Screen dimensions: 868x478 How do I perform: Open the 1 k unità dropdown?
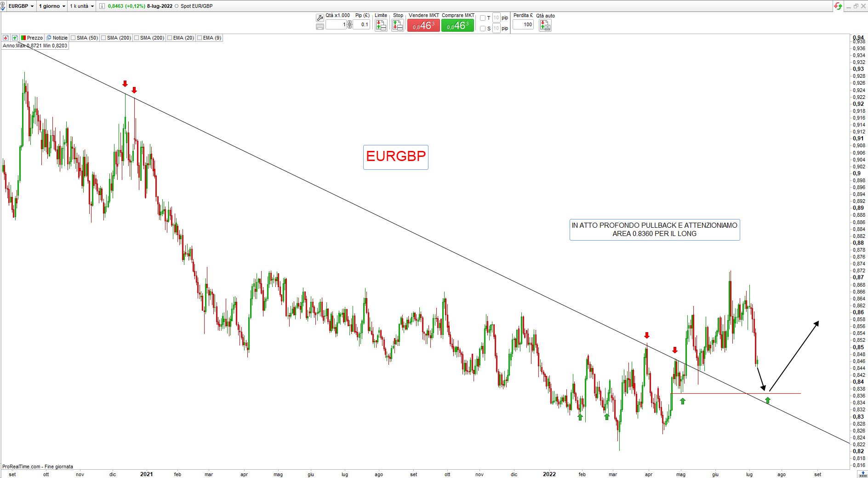coord(82,6)
